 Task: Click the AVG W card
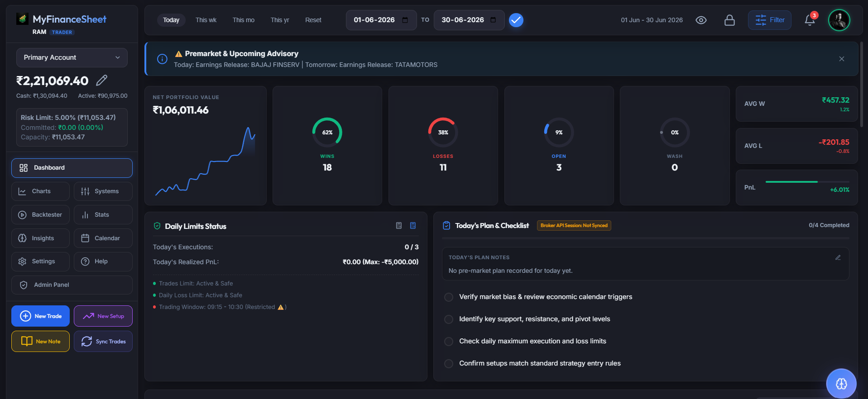tap(797, 104)
